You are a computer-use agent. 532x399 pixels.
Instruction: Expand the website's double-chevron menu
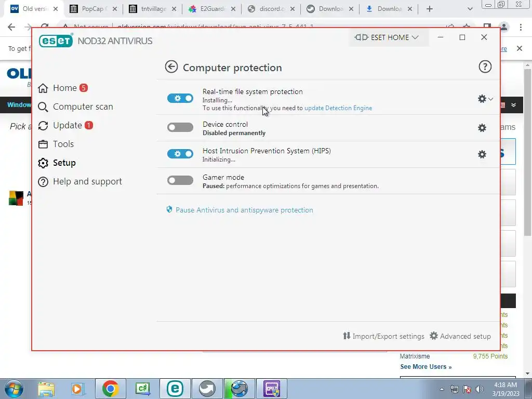point(514,105)
